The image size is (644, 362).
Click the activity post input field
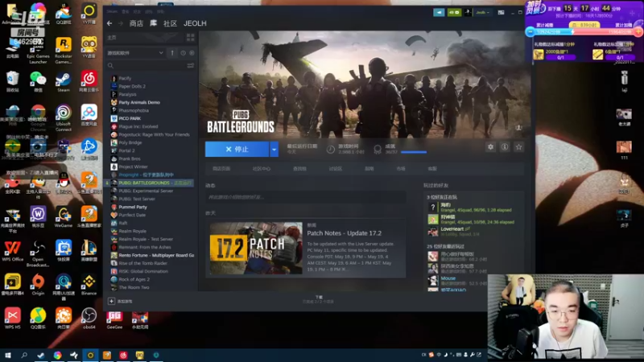click(x=306, y=197)
